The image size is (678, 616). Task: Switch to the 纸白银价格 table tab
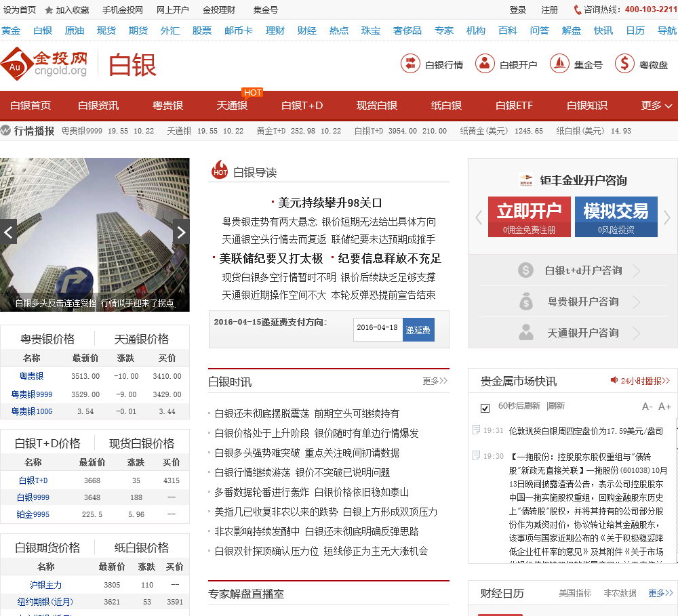142,548
